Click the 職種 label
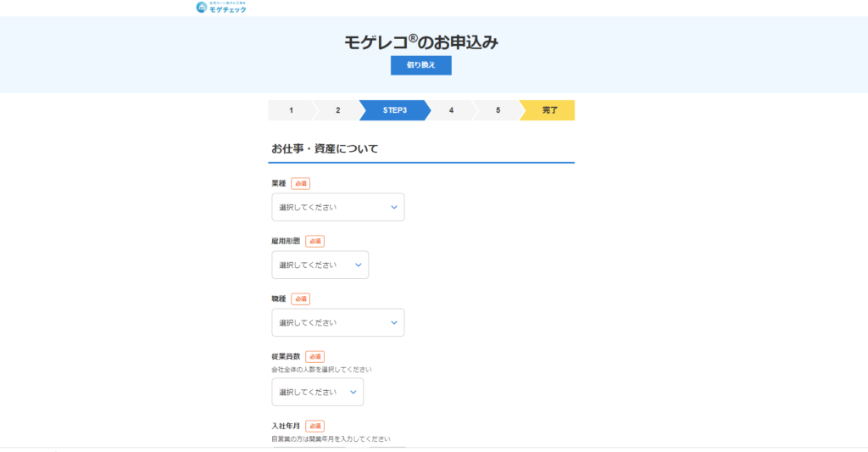This screenshot has width=868, height=452. coord(278,299)
